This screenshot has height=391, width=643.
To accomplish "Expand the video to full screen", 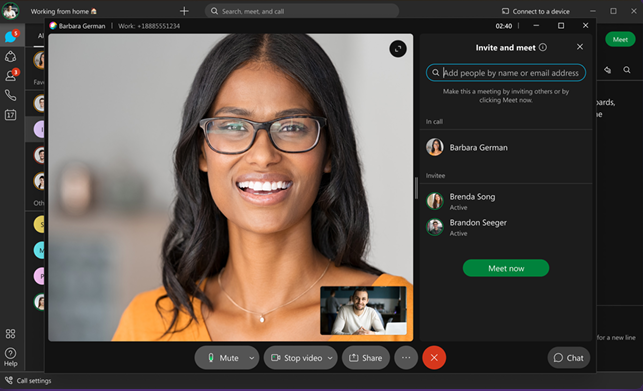I will [x=397, y=49].
